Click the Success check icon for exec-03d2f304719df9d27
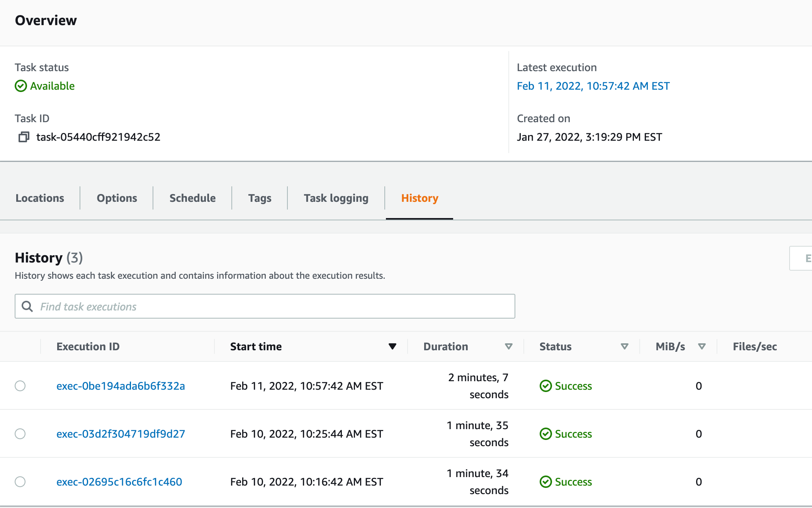Screen dimensions: 812x508 (x=545, y=434)
